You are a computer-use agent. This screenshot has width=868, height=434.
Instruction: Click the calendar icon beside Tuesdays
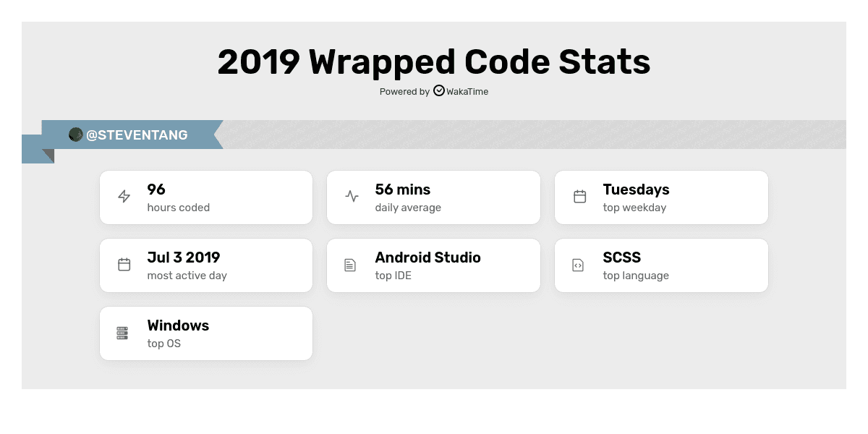(x=580, y=197)
